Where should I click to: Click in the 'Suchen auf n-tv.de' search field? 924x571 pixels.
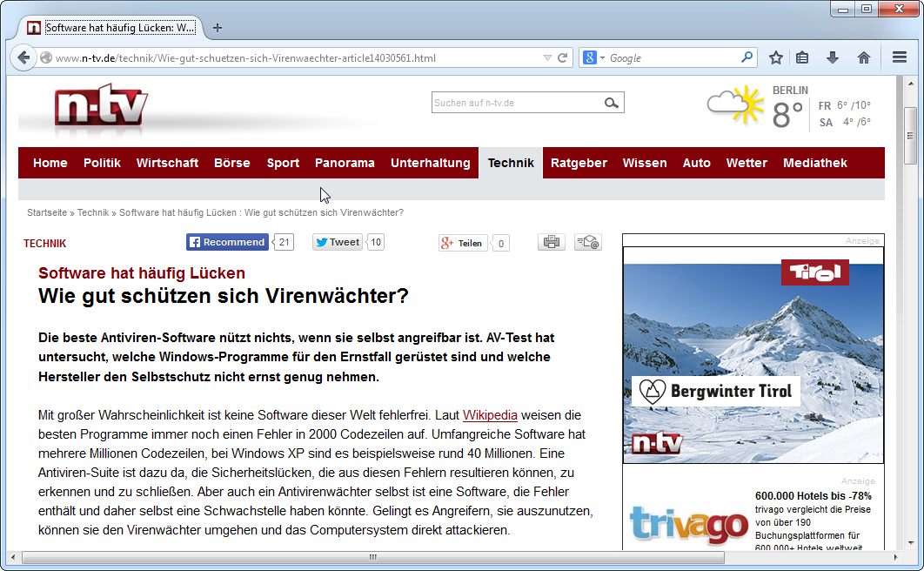tap(513, 103)
